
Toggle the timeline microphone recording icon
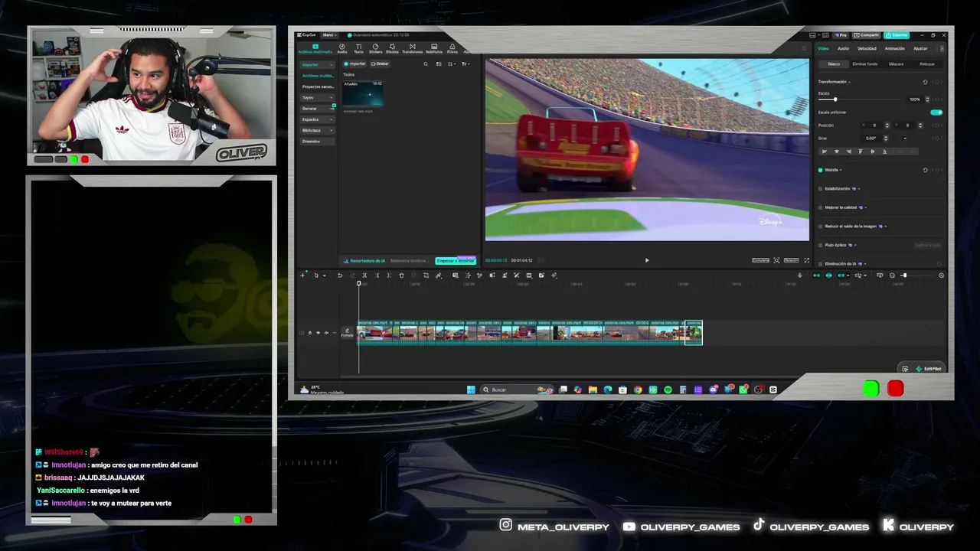pos(800,275)
